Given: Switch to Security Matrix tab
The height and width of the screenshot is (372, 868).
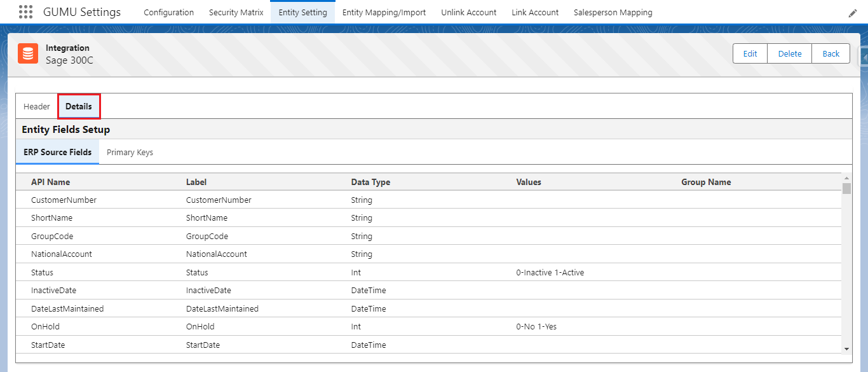Looking at the screenshot, I should [x=236, y=12].
